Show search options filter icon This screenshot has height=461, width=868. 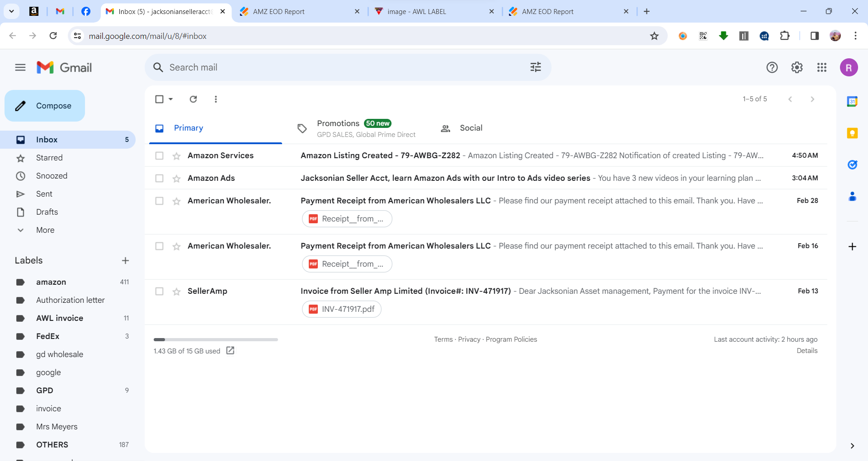(536, 67)
